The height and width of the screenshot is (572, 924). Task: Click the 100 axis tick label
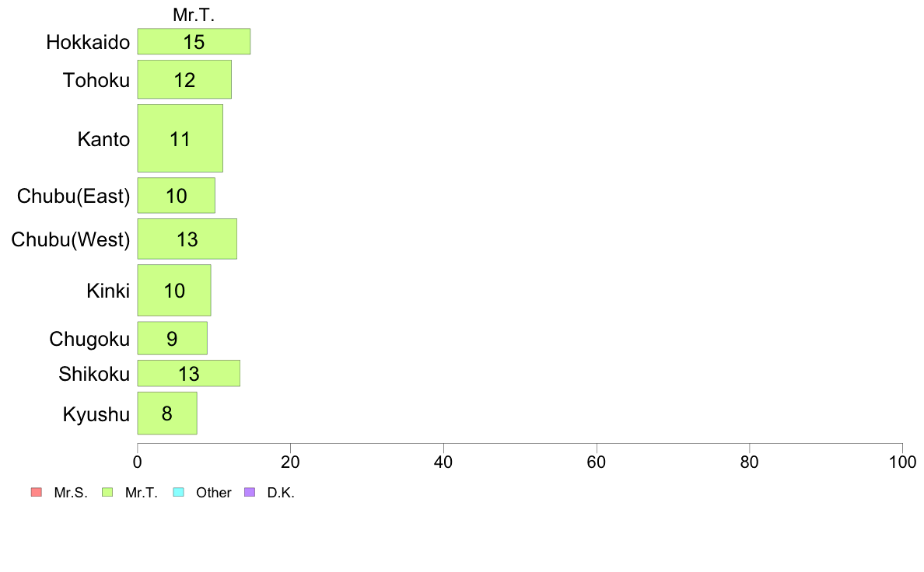point(902,462)
